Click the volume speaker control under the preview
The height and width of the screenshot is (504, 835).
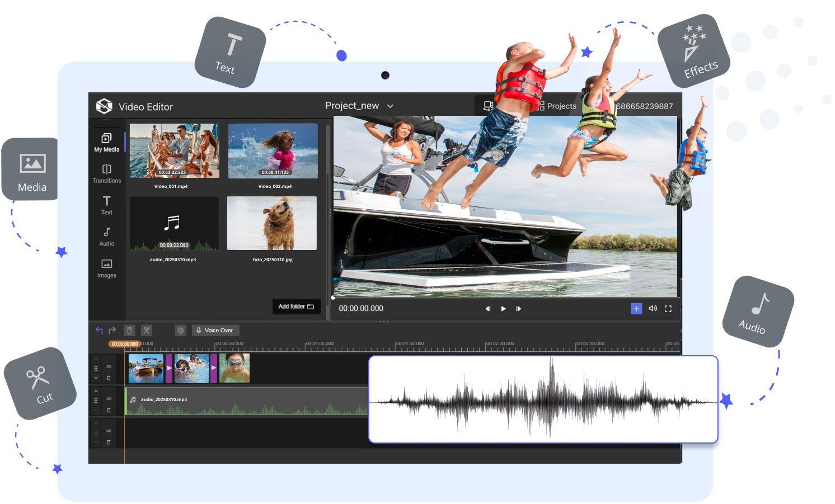click(653, 308)
